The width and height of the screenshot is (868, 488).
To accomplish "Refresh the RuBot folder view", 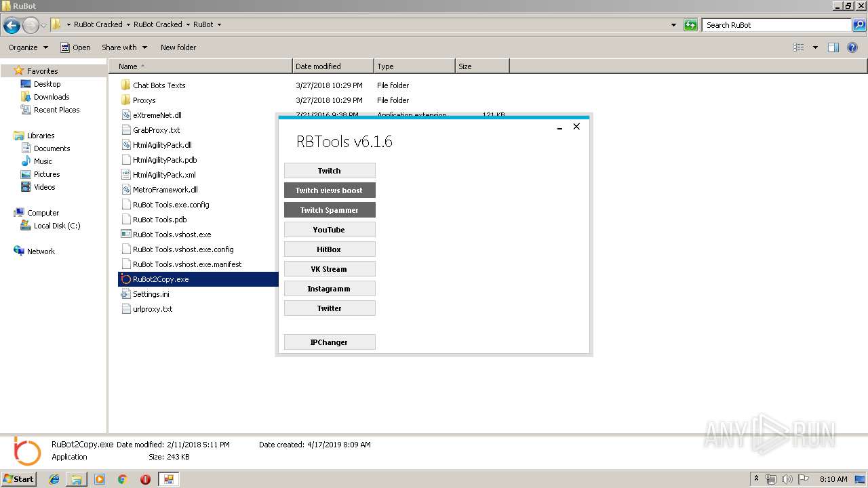I will tap(690, 25).
